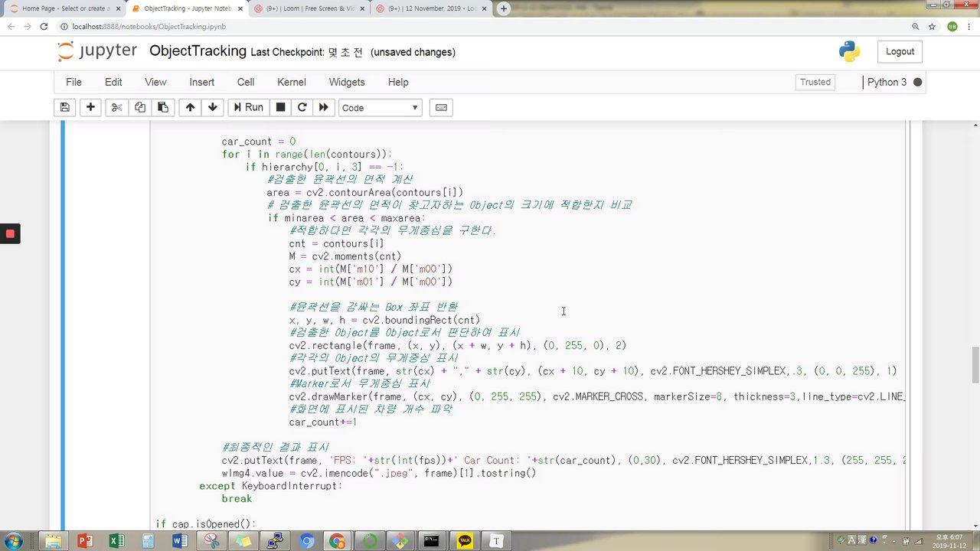This screenshot has height=551, width=980.
Task: Open the Chrome profile avatar
Action: click(x=952, y=26)
